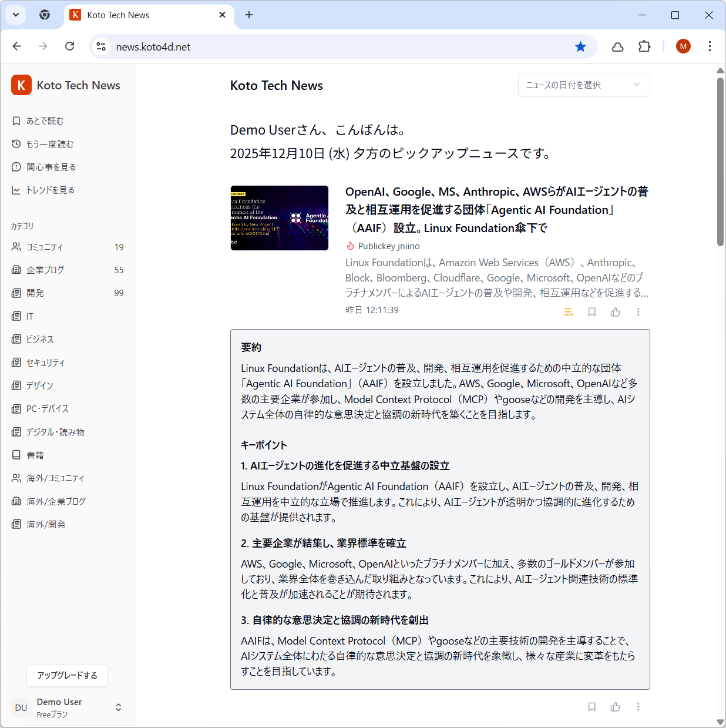Click the ビジネス category icon
Screen dimensions: 726x728
[x=16, y=340]
